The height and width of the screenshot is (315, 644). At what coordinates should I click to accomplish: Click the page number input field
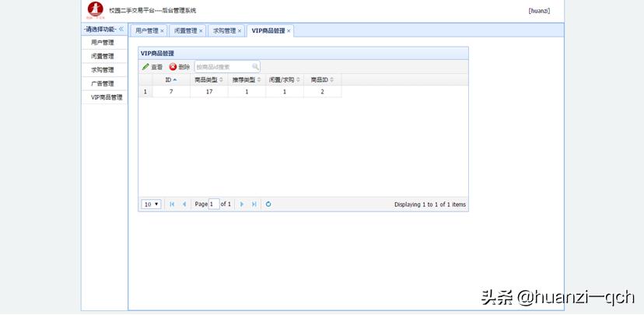[214, 204]
